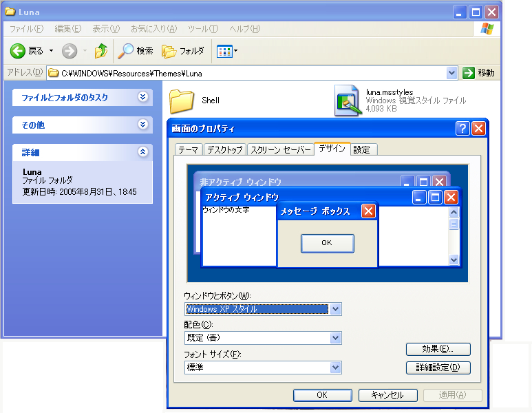Select the デザイン tab
The width and height of the screenshot is (532, 413).
[332, 149]
